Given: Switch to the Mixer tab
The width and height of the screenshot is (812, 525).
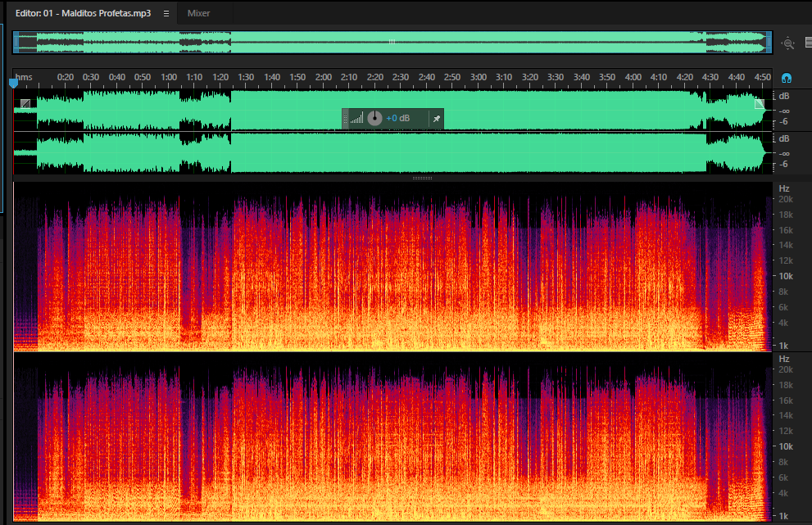Looking at the screenshot, I should coord(198,13).
